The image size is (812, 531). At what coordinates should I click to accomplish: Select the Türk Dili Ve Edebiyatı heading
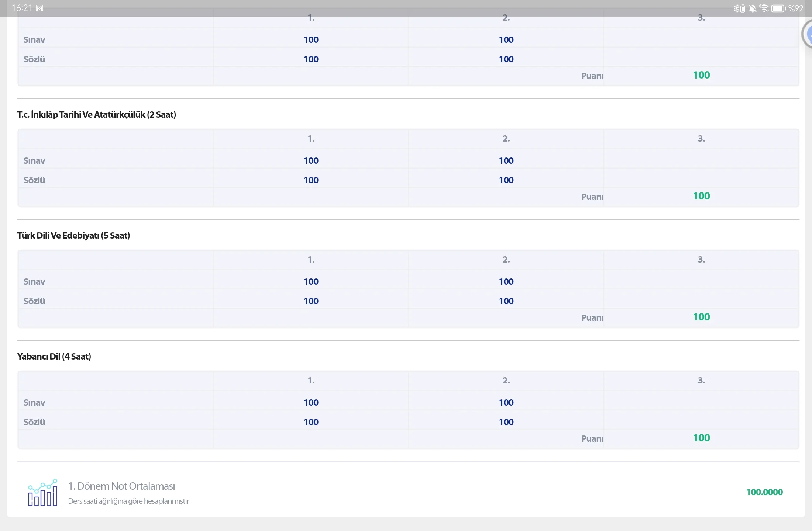coord(73,236)
